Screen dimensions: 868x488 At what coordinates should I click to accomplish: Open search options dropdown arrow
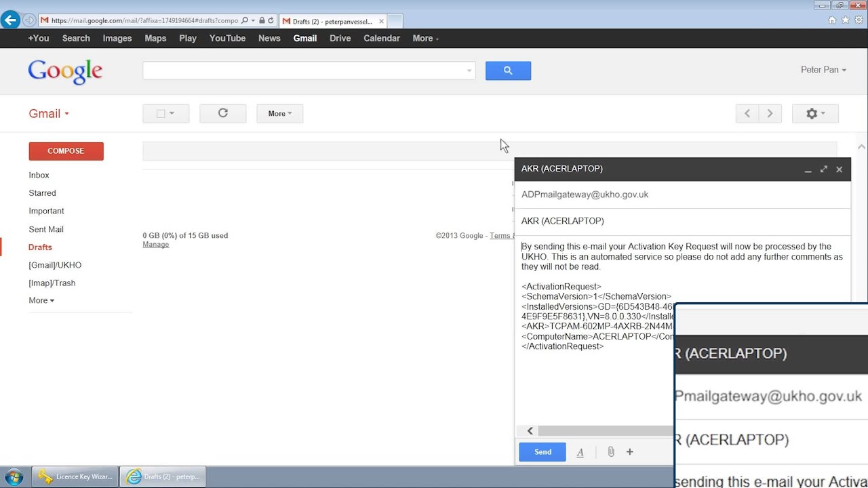(x=469, y=70)
